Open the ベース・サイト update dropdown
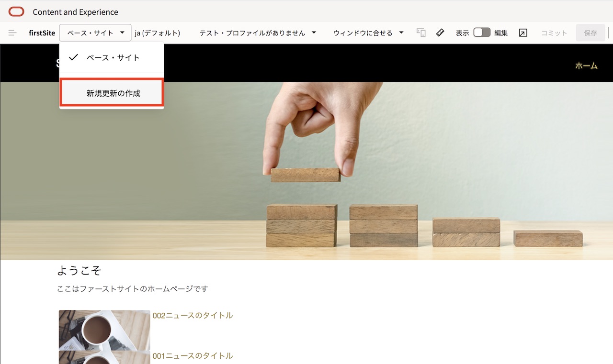This screenshot has height=364, width=613. pyautogui.click(x=95, y=33)
